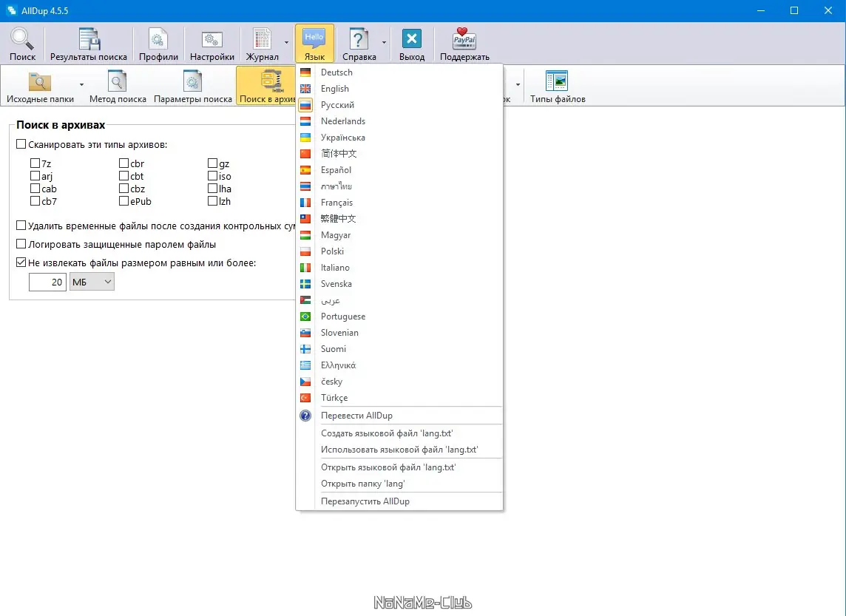The height and width of the screenshot is (616, 846).
Task: Uncheck Не извлекать файлы размером checkbox
Action: (x=21, y=263)
